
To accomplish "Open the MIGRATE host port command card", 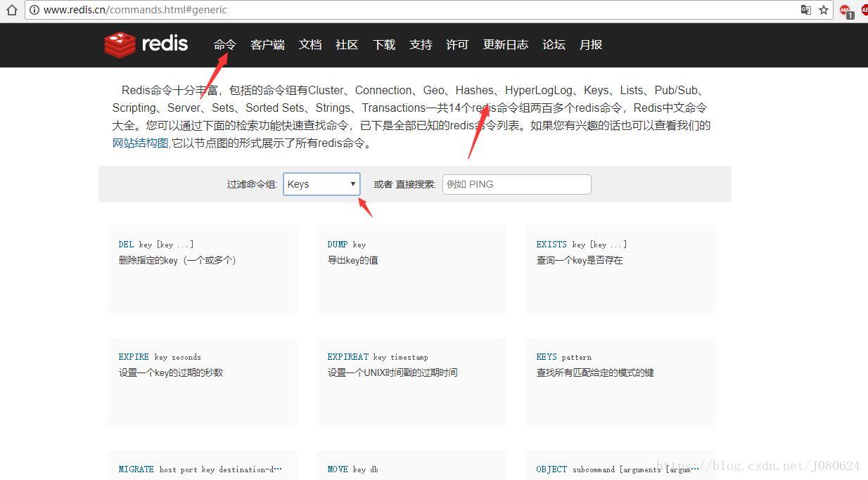I will tap(203, 465).
